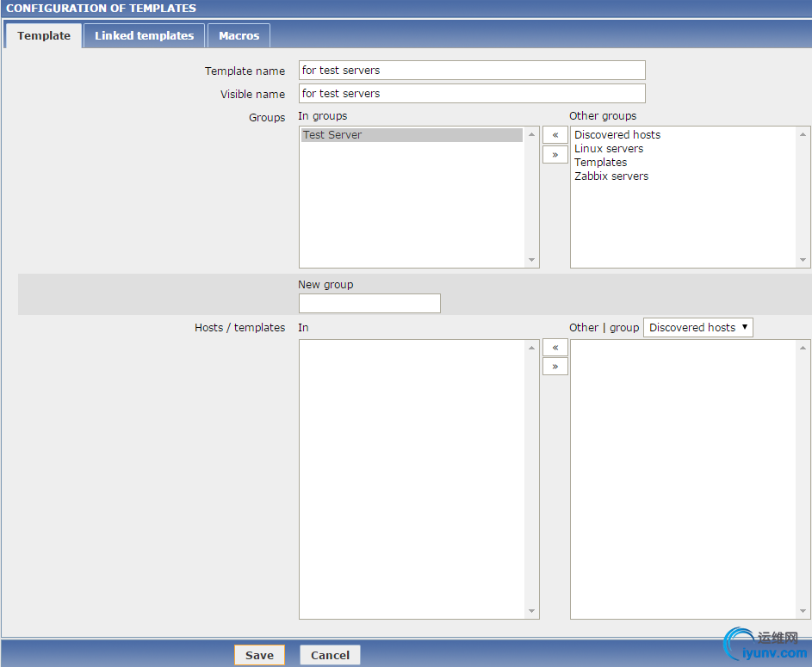Open the Other group dropdown showing Discovered hosts
Viewport: 812px width, 667px height.
tap(698, 328)
